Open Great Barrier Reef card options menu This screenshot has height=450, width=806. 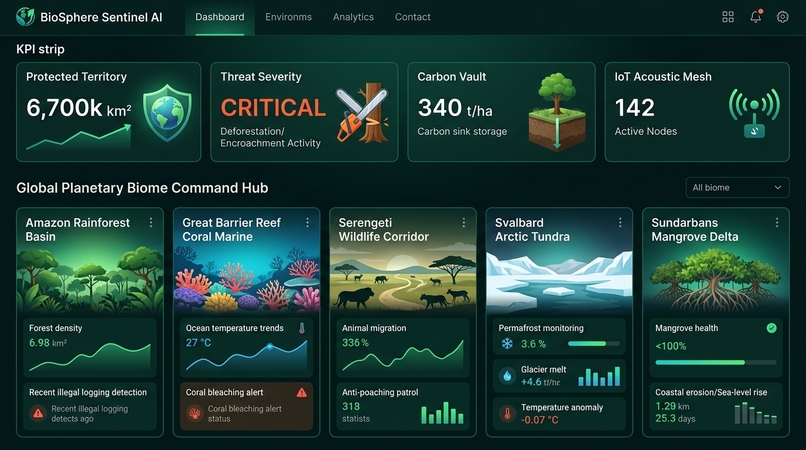tap(307, 222)
